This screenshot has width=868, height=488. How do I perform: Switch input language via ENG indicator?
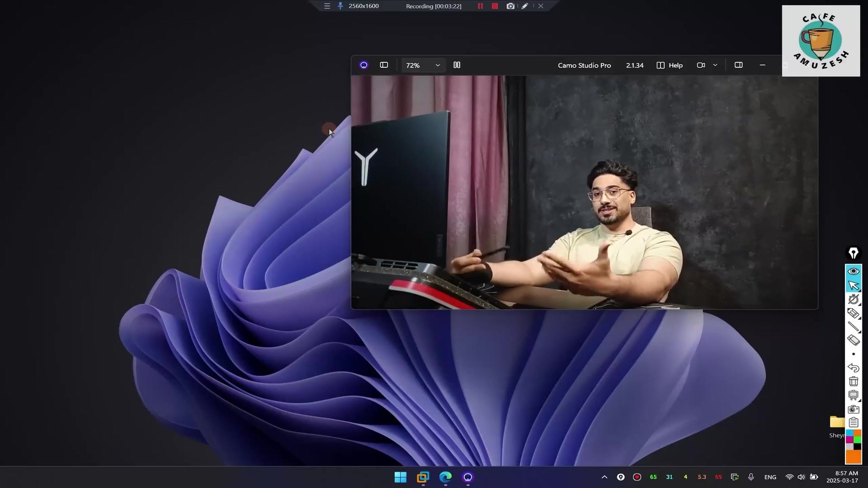[x=770, y=477]
